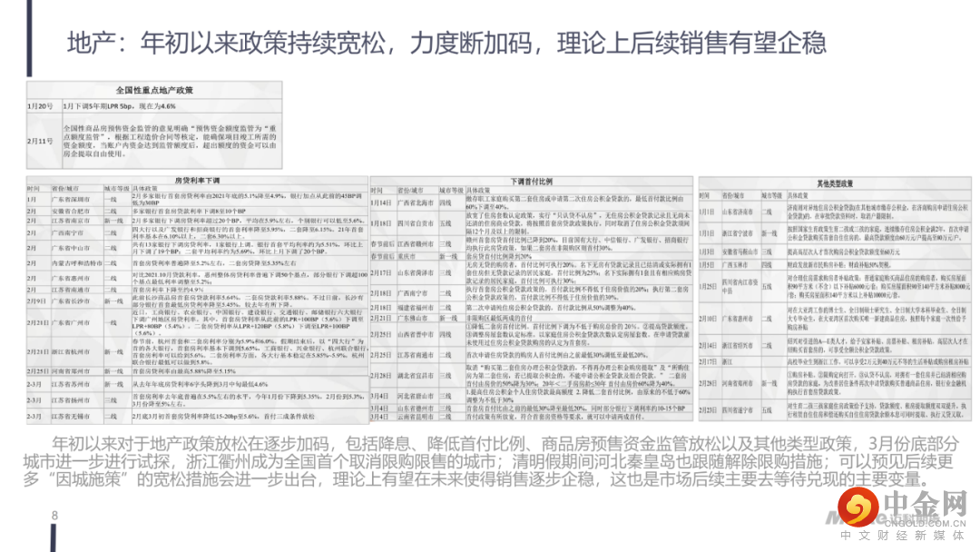Select the '其他类型政策' table heading
Image resolution: width=980 pixels, height=552 pixels.
835,183
